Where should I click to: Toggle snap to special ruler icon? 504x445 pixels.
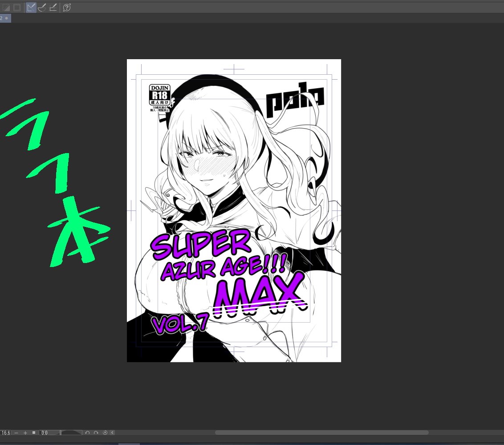coord(42,8)
